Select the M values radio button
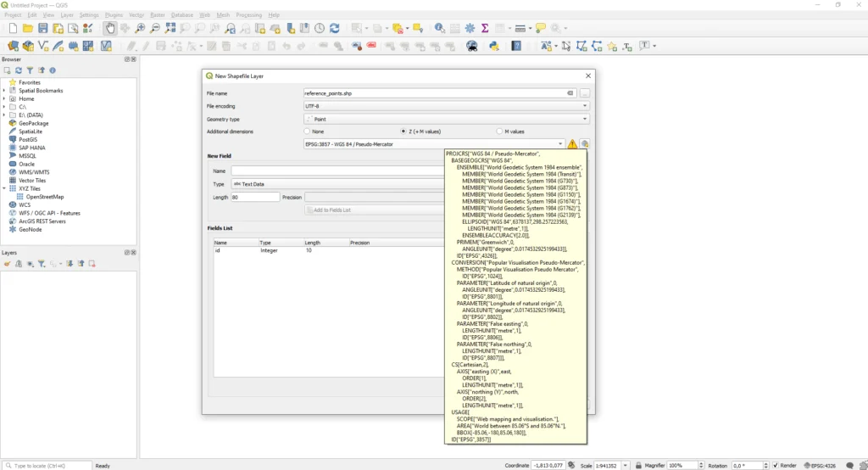The height and width of the screenshot is (470, 868). click(499, 131)
